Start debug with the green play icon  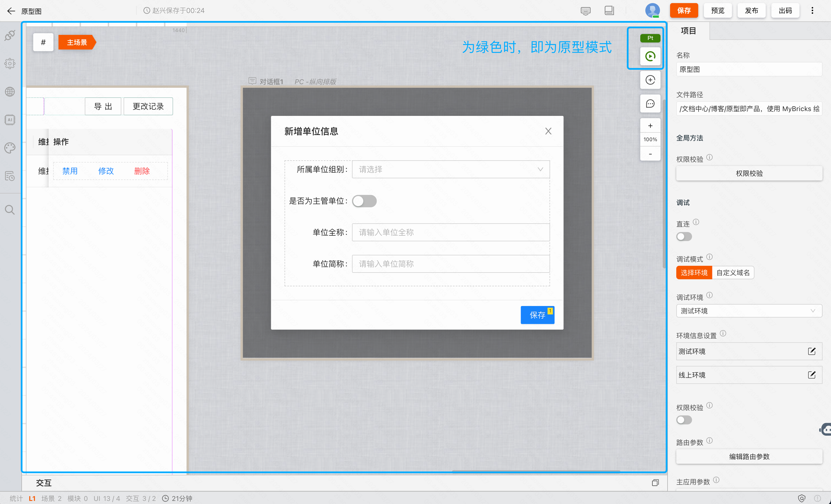click(650, 56)
